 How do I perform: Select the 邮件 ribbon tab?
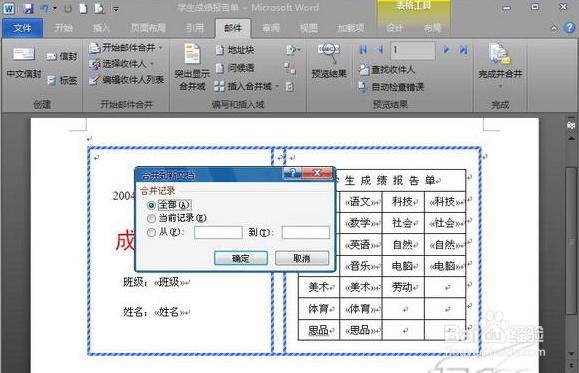coord(233,28)
